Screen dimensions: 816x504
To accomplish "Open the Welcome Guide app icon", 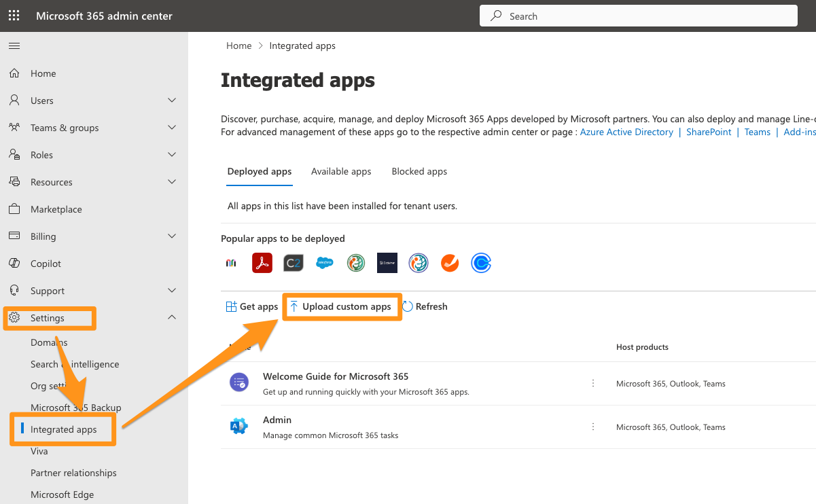I will 239,383.
